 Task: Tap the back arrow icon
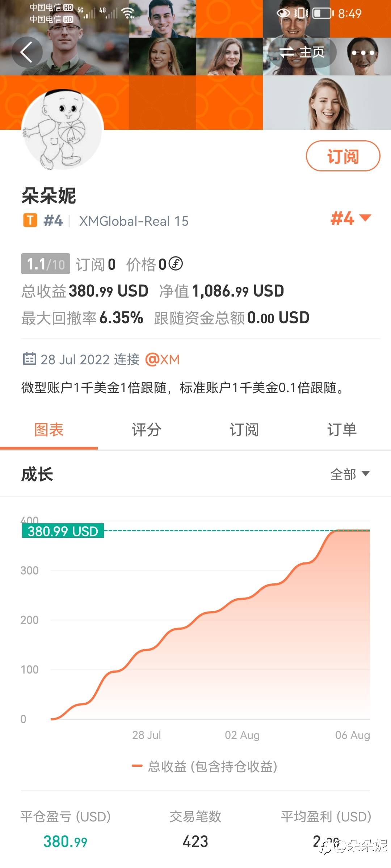tap(27, 52)
